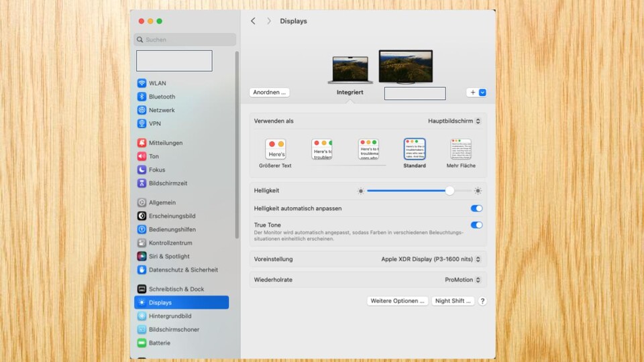The height and width of the screenshot is (362, 644).
Task: Open Mitteilungen bell icon
Action: pyautogui.click(x=142, y=143)
